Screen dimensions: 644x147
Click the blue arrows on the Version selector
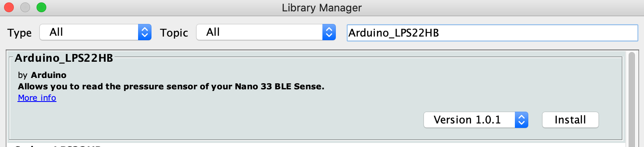(x=521, y=120)
